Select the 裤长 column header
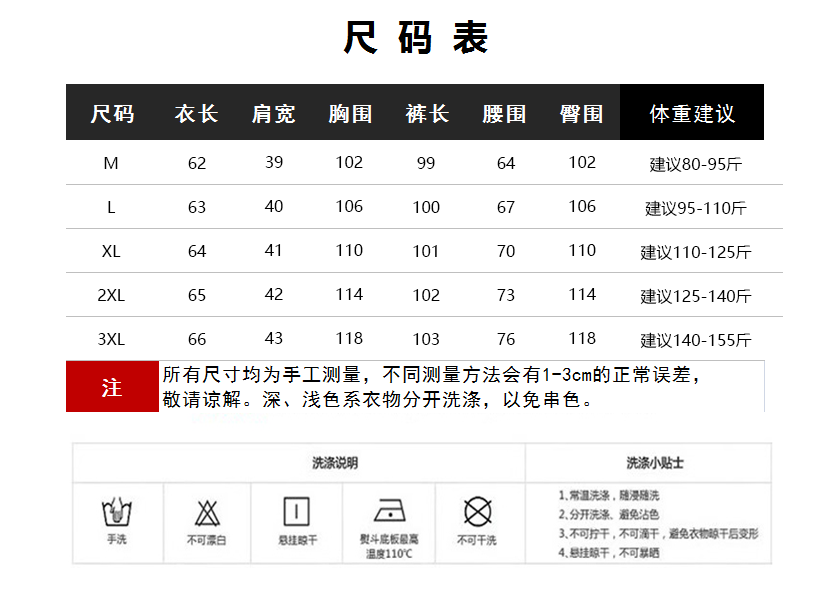 [427, 114]
